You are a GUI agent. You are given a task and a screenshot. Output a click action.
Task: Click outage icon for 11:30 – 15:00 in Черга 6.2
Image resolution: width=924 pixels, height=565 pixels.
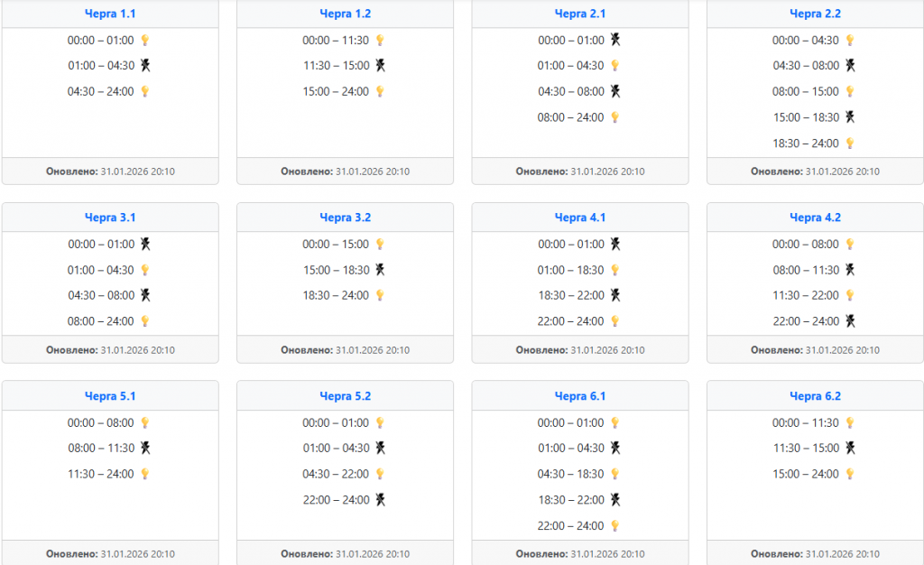coord(849,448)
